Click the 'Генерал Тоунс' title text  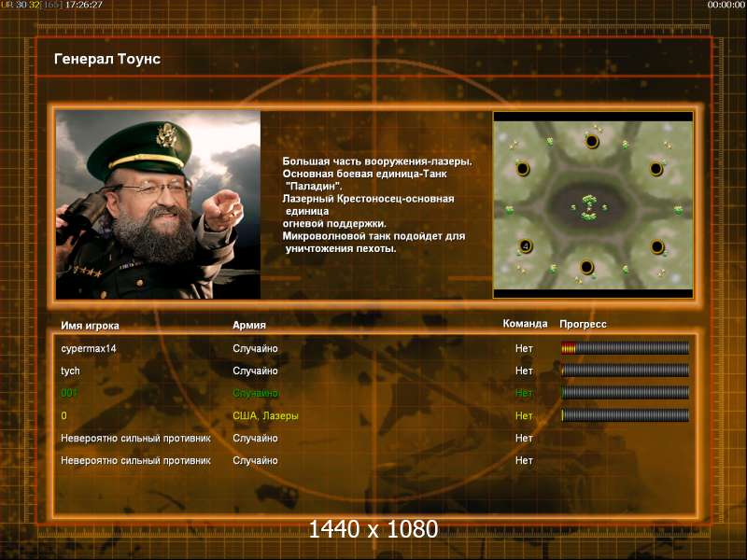(107, 59)
